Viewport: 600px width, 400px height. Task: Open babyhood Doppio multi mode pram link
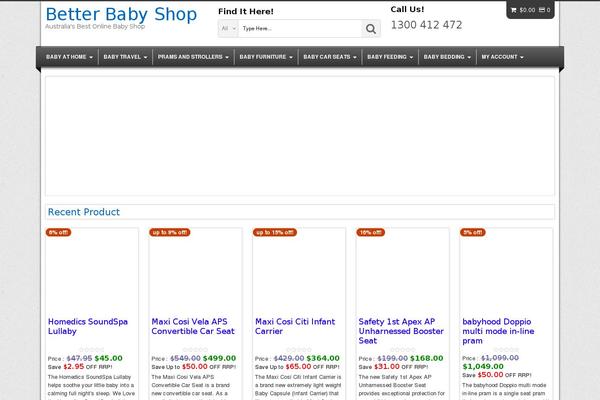498,331
